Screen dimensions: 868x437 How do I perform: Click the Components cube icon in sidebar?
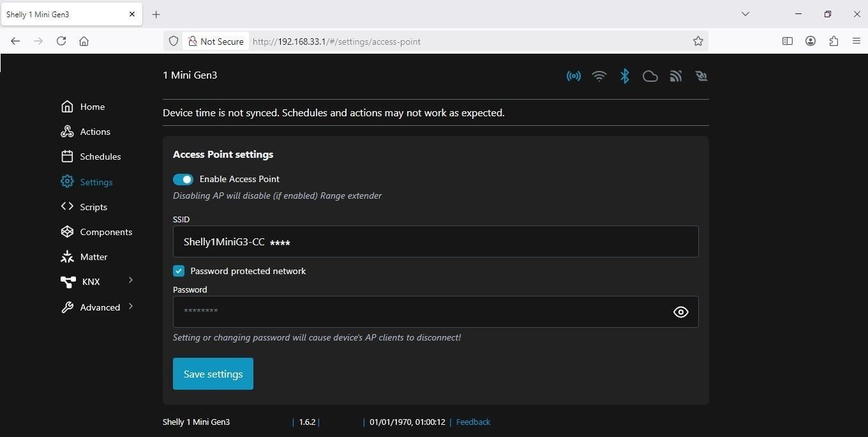point(67,231)
